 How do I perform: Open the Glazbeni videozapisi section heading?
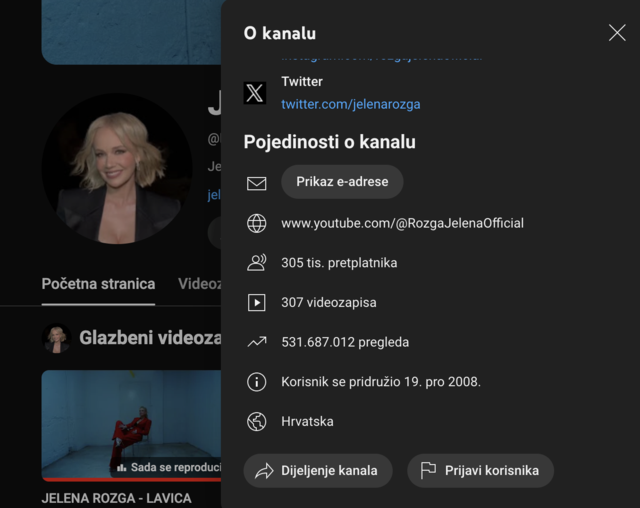coord(150,338)
